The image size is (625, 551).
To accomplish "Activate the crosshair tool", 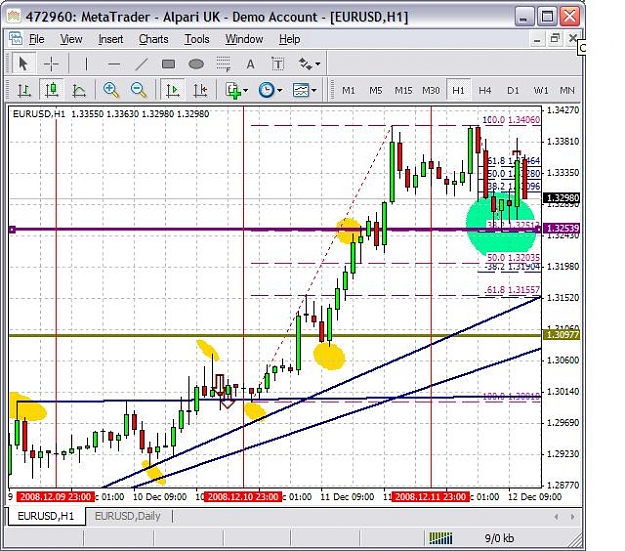I will pyautogui.click(x=51, y=64).
